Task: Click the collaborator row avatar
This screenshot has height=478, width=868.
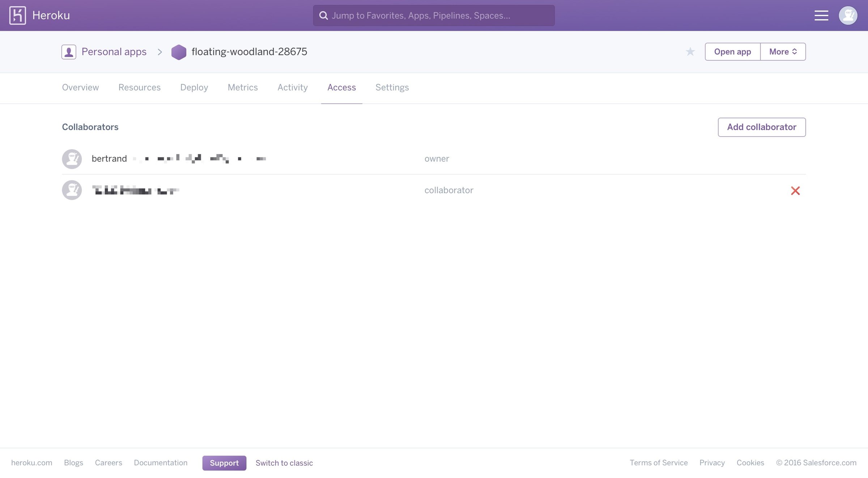Action: pyautogui.click(x=72, y=190)
